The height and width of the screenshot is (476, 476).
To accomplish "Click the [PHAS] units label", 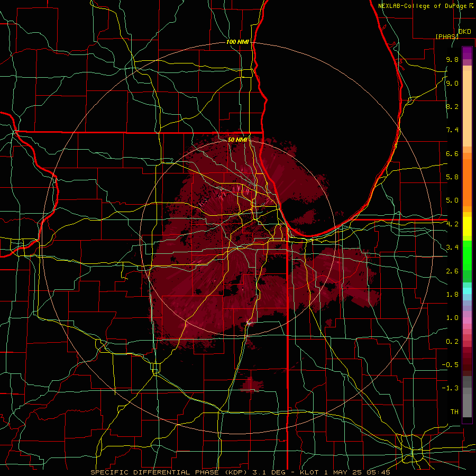I will pyautogui.click(x=447, y=36).
